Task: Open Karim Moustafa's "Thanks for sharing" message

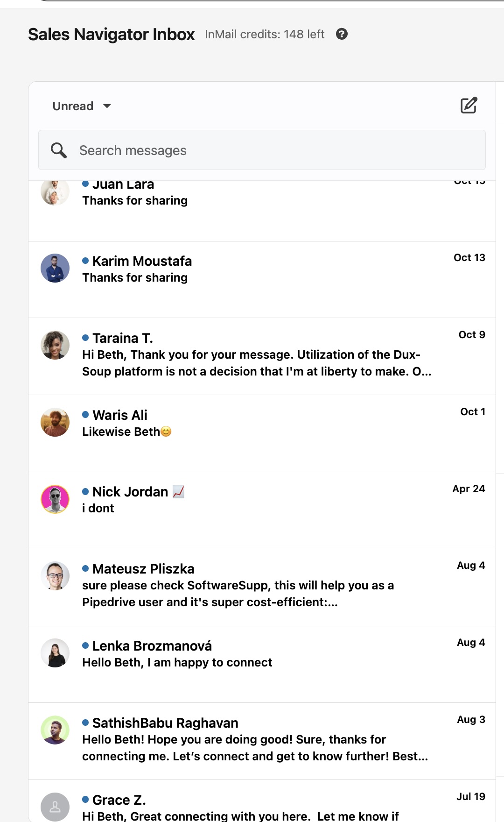Action: pos(261,277)
